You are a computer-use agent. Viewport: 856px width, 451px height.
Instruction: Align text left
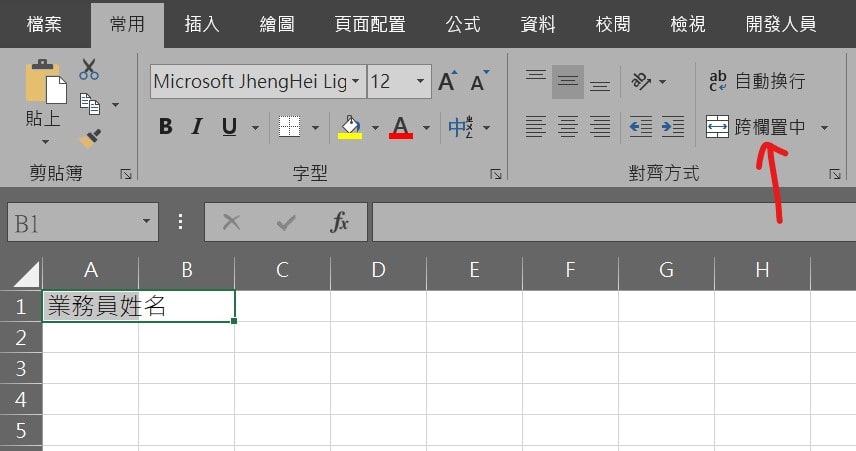[536, 127]
